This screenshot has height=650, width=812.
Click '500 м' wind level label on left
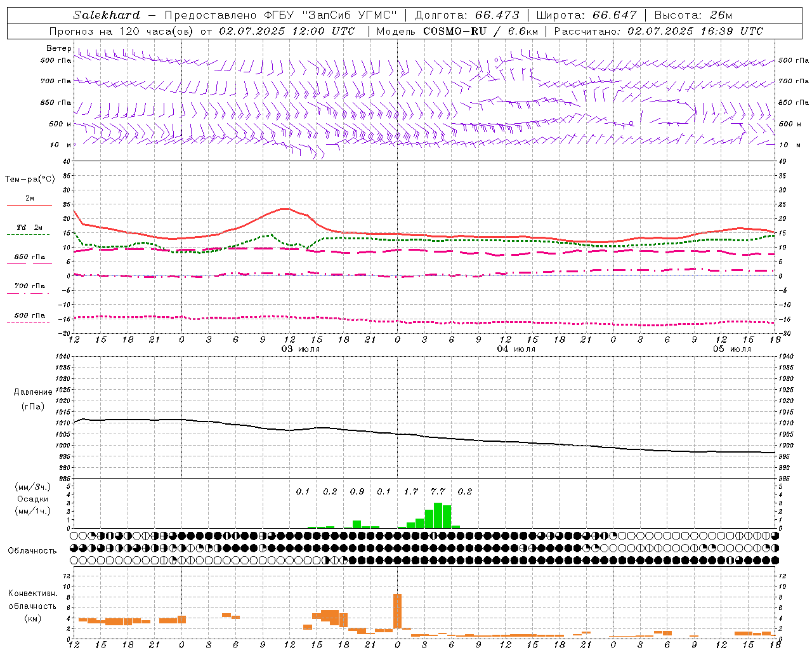point(60,124)
